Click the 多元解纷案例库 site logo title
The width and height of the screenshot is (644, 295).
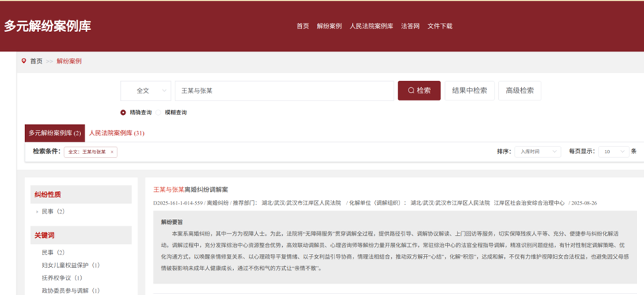47,27
